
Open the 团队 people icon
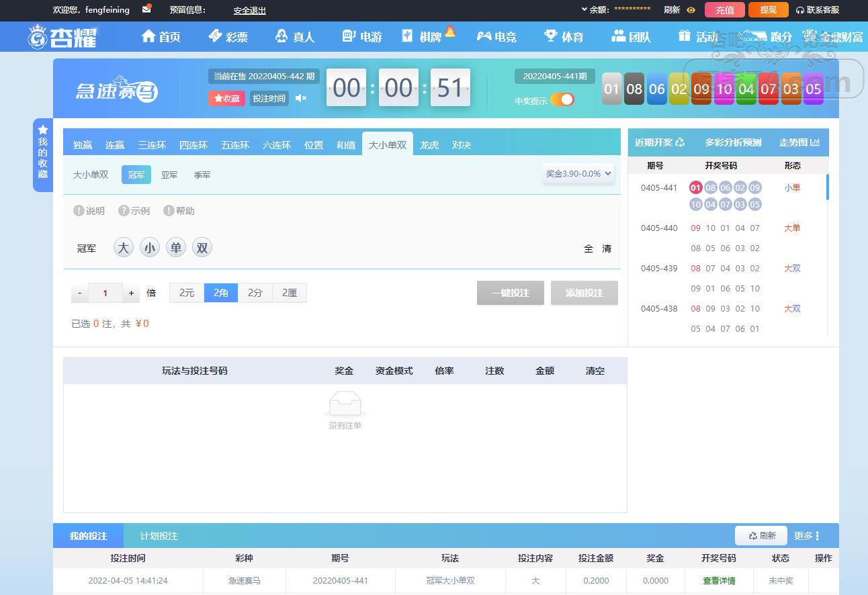[618, 36]
